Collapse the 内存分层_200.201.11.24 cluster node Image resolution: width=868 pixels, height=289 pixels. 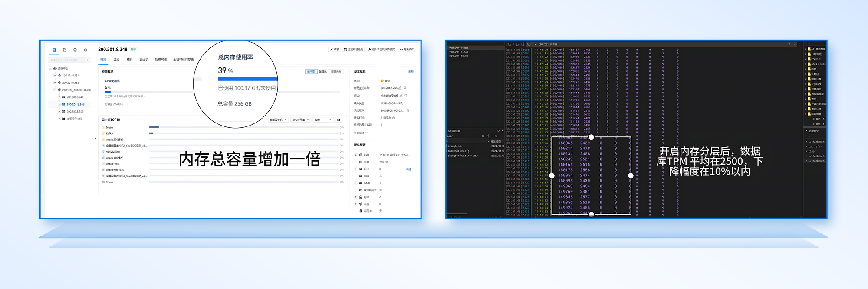55,90
